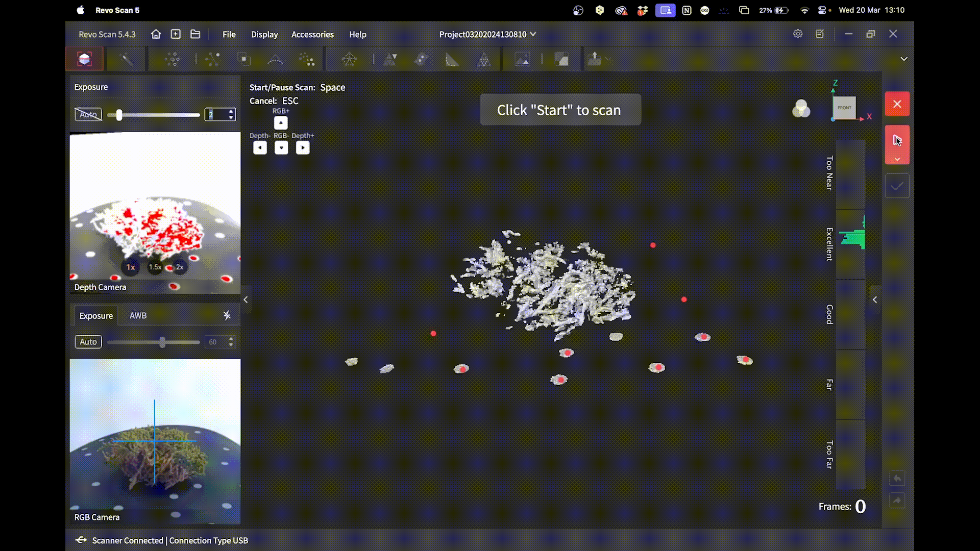Open the Display menu
The width and height of the screenshot is (980, 551).
pyautogui.click(x=264, y=34)
